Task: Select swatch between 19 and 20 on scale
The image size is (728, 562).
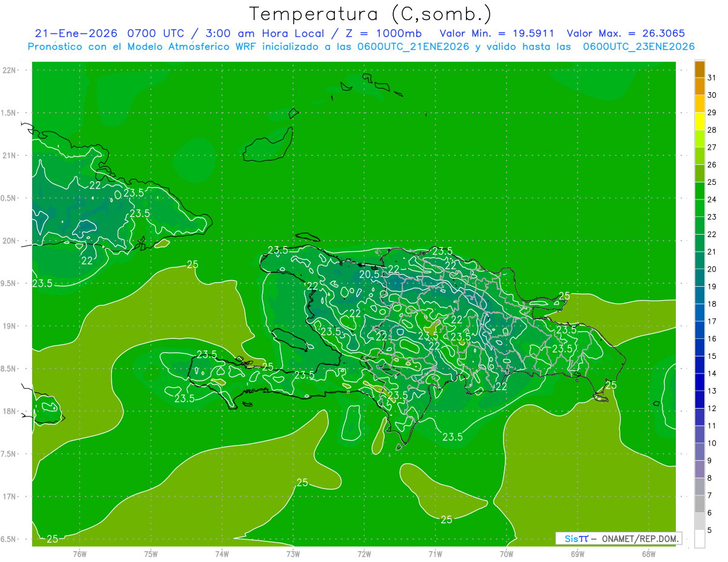Action: 699,278
